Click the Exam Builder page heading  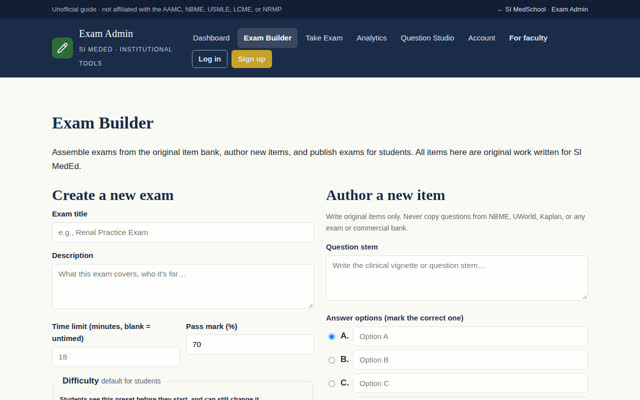[102, 123]
